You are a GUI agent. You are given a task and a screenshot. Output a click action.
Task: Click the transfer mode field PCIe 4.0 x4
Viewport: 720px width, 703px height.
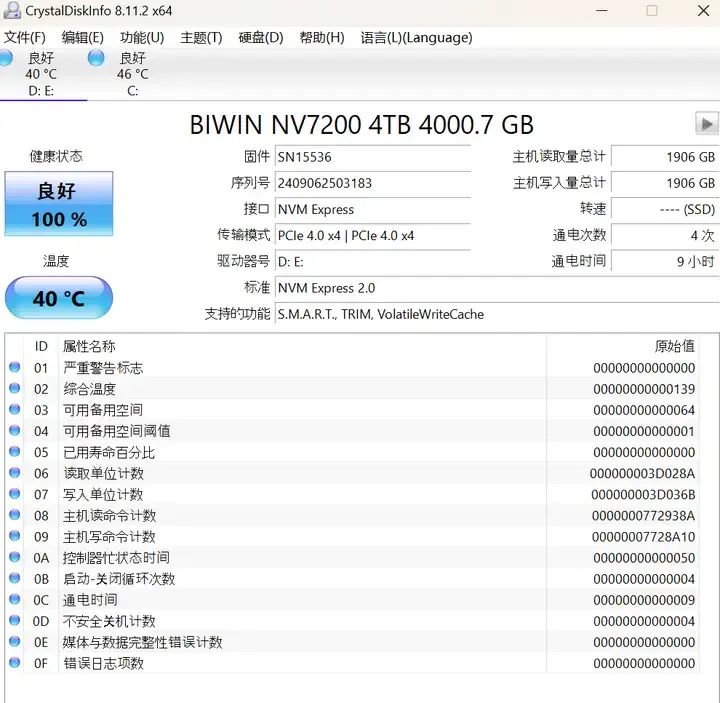pos(373,236)
